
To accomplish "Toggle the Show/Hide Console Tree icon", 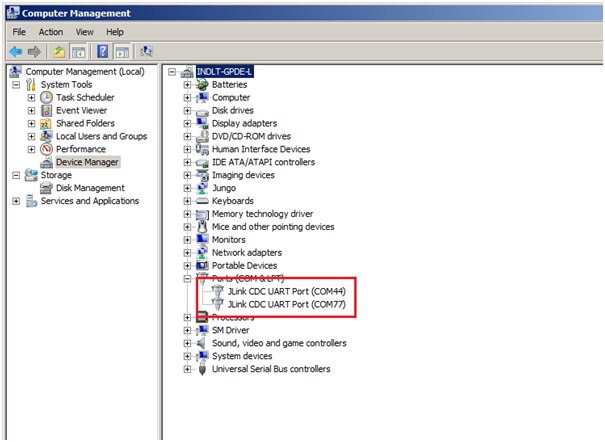I will coord(78,51).
